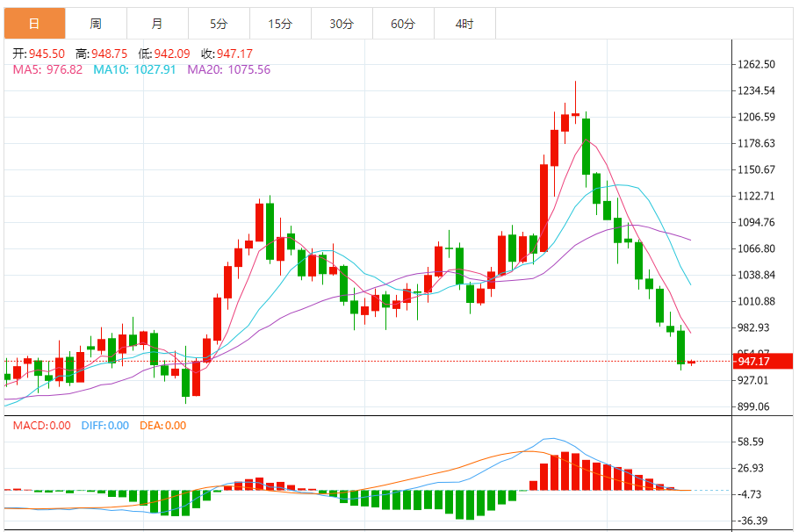
Task: Click the DEA:0.00 indicator label
Action: point(163,426)
